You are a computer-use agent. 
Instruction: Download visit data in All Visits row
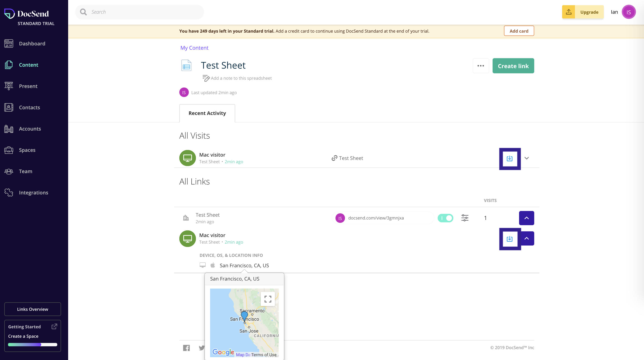click(510, 158)
